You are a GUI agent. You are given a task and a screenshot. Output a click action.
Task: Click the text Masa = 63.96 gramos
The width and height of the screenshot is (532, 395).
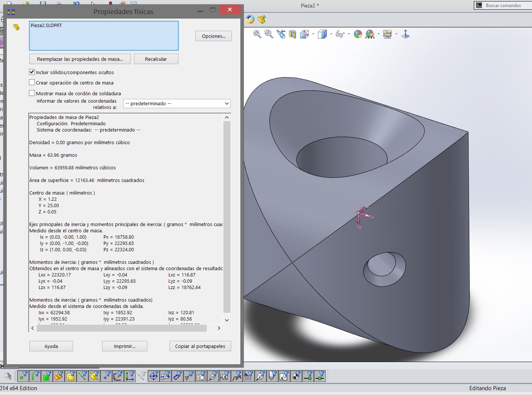(53, 155)
